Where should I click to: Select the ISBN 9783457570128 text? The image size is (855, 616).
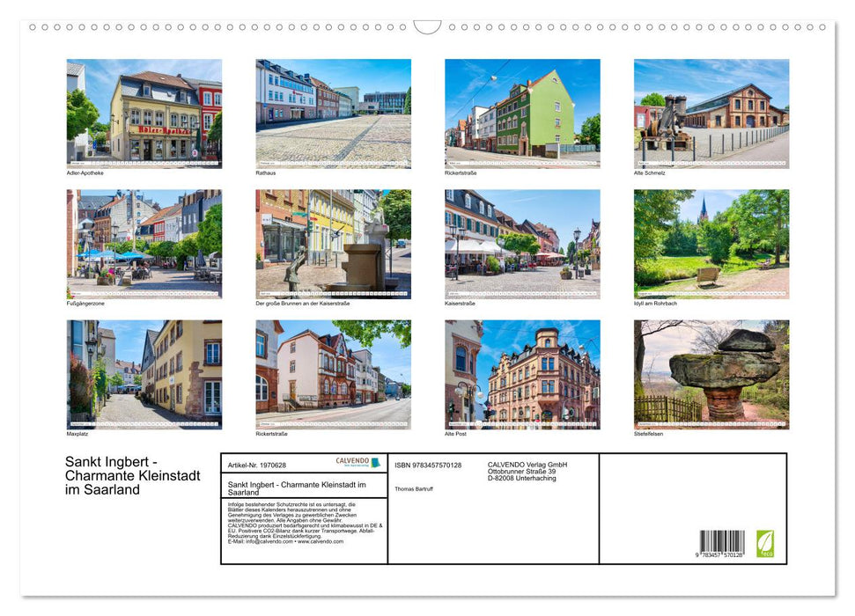428,465
